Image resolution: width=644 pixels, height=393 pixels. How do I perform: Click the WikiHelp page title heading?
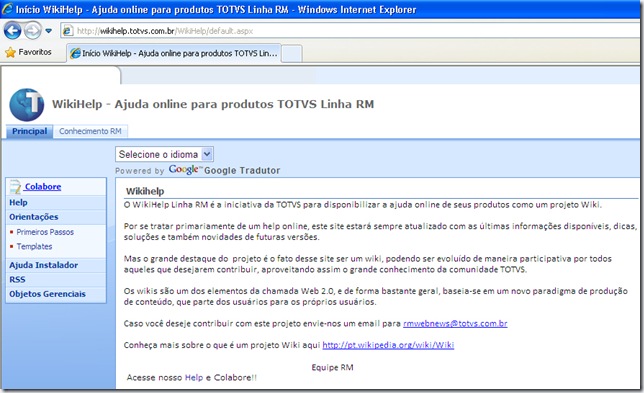pos(213,104)
